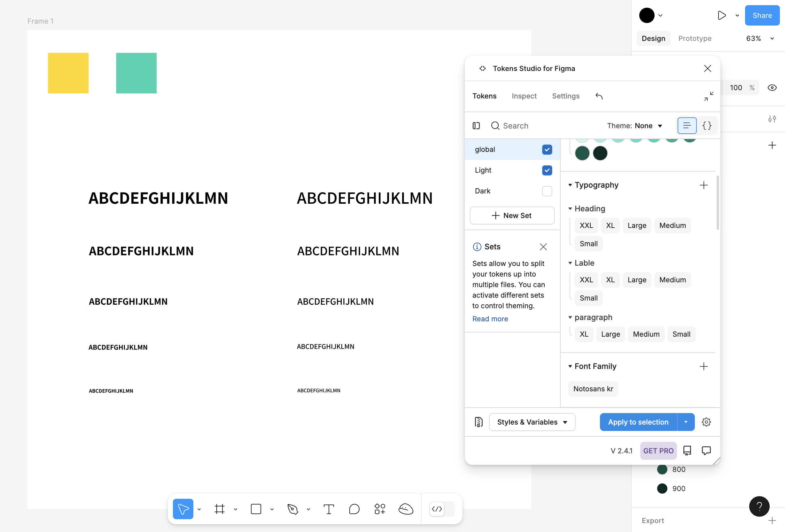The height and width of the screenshot is (532, 785).
Task: Select the Comment tool
Action: (x=354, y=509)
